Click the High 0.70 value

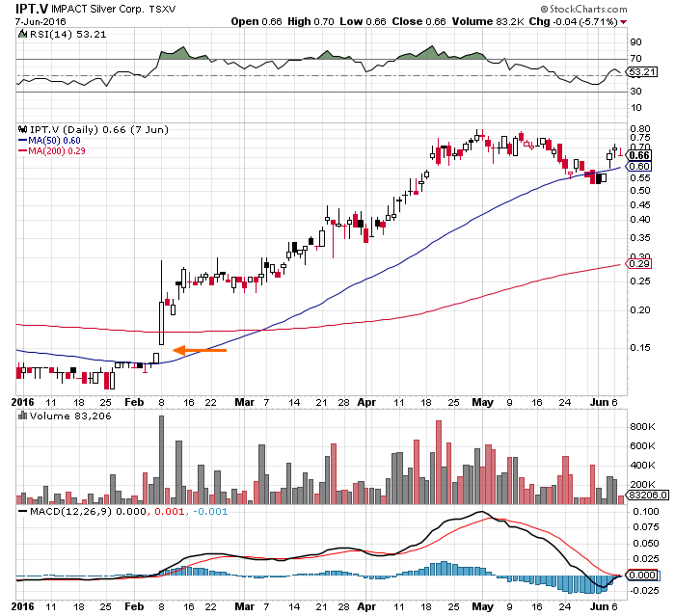point(310,21)
